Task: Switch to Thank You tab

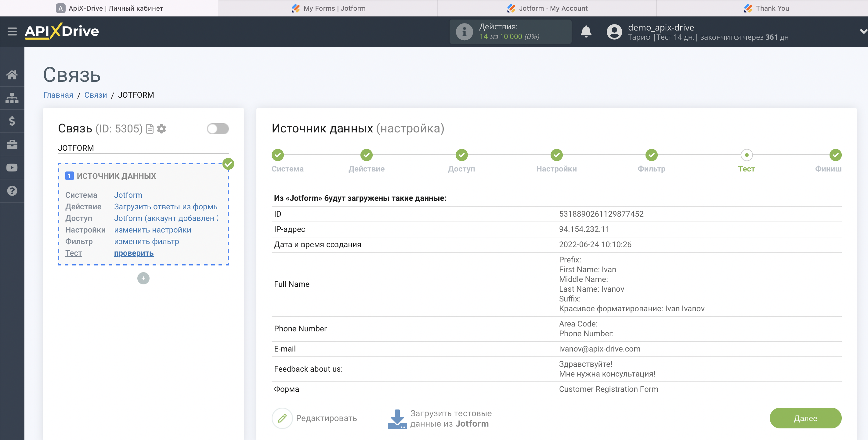Action: [762, 8]
